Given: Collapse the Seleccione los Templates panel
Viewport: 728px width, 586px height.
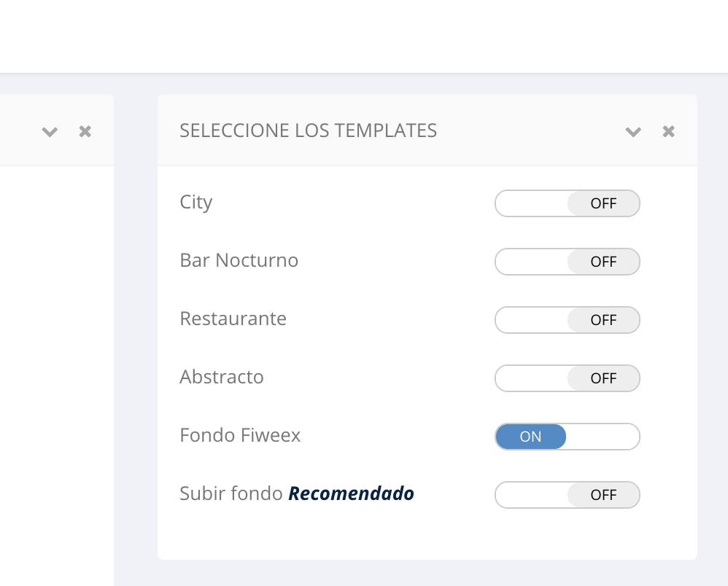Looking at the screenshot, I should pos(633,132).
